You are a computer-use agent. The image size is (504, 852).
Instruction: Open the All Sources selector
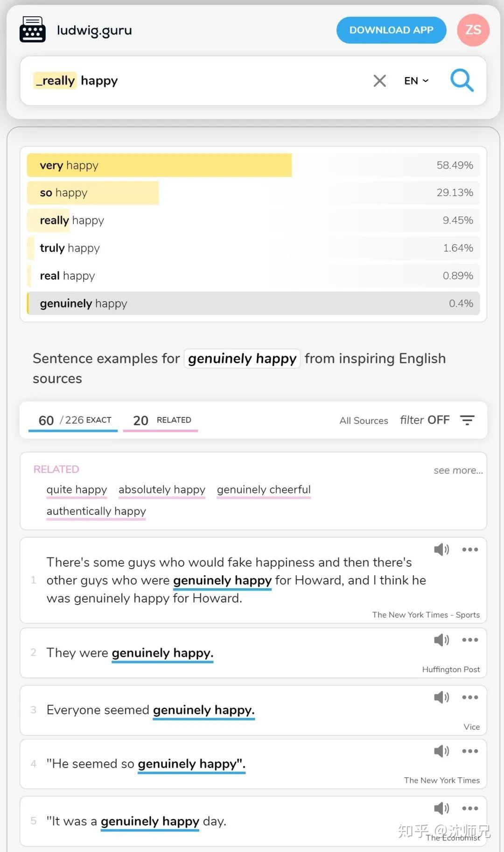pyautogui.click(x=364, y=421)
